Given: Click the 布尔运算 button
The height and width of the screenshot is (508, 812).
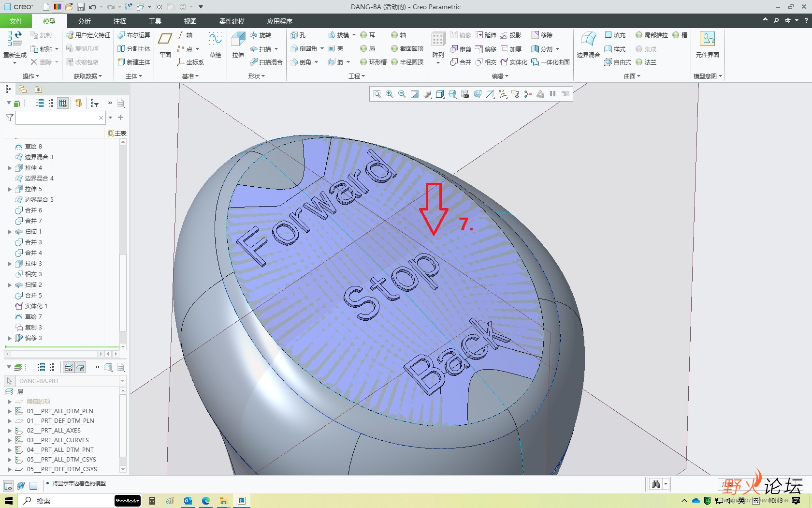Looking at the screenshot, I should click(x=134, y=35).
